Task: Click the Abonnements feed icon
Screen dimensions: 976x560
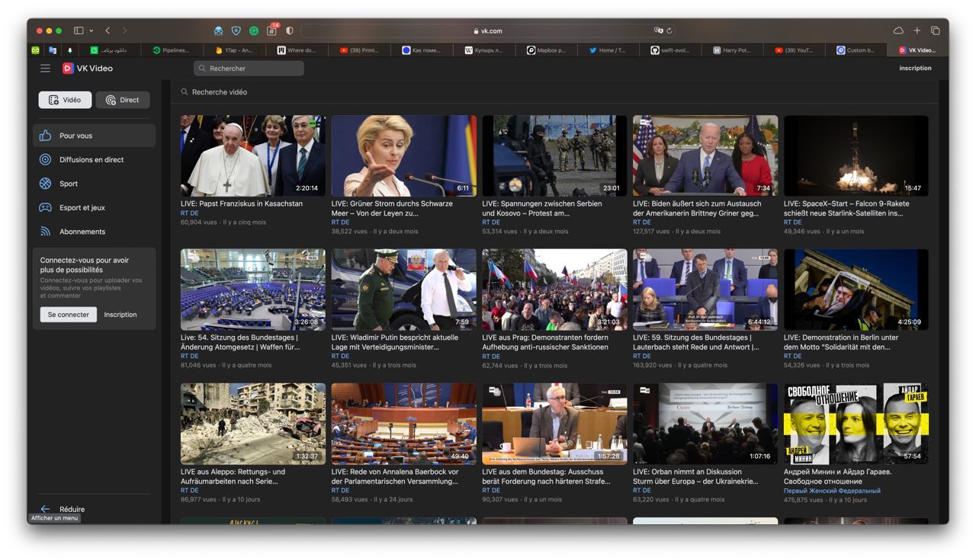Action: click(x=45, y=232)
